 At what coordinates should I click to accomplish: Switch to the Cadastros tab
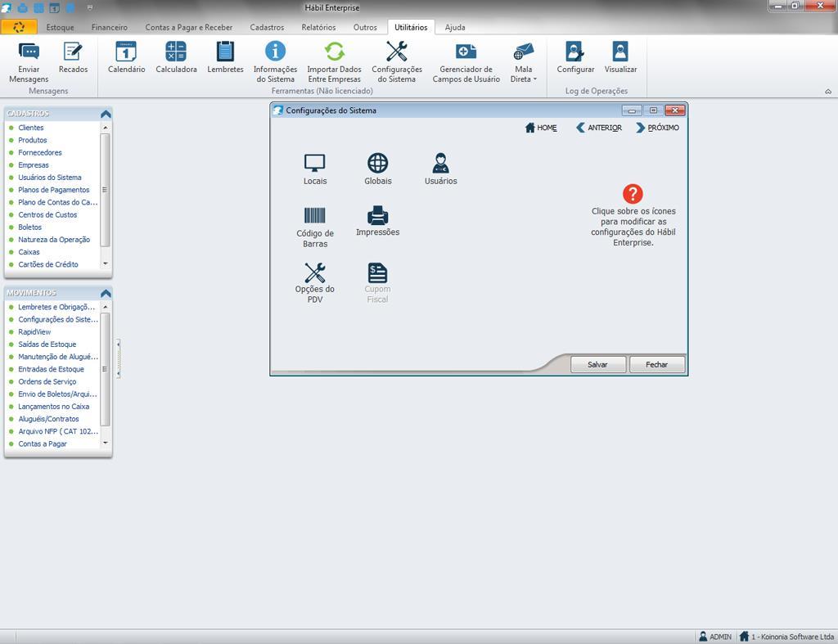[268, 27]
